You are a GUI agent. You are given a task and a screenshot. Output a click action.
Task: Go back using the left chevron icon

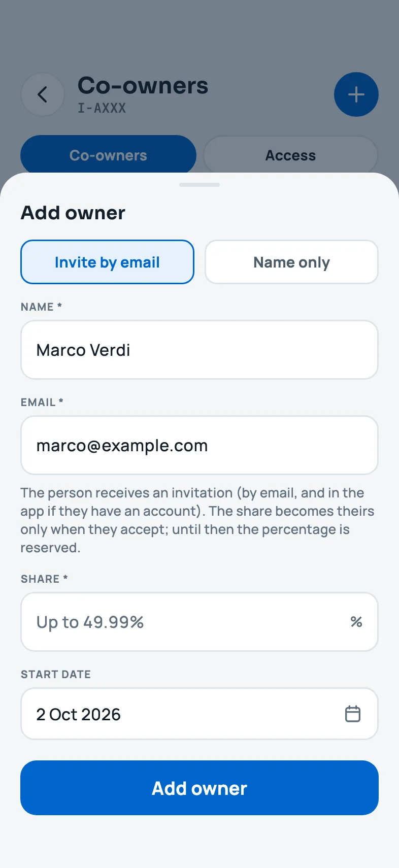[x=43, y=94]
